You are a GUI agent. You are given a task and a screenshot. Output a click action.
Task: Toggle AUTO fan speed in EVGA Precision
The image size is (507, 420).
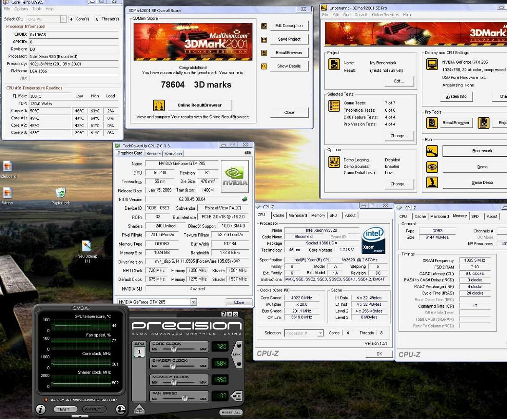(x=237, y=396)
